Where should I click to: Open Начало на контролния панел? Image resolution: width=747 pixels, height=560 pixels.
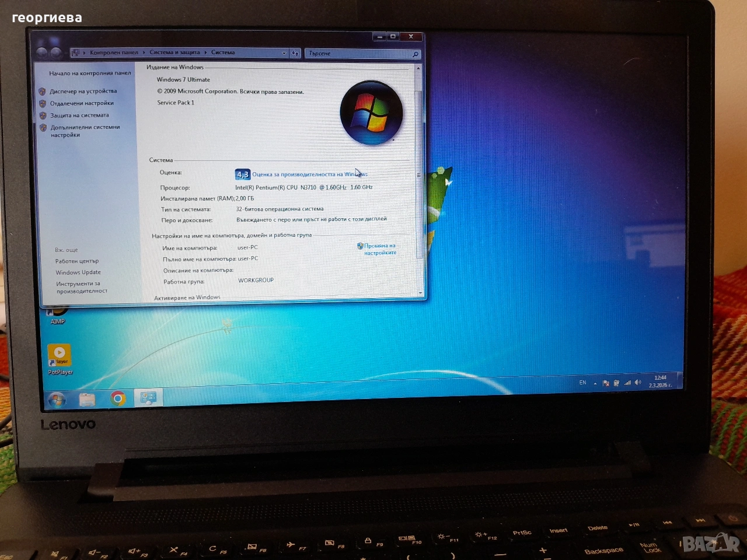(x=90, y=73)
